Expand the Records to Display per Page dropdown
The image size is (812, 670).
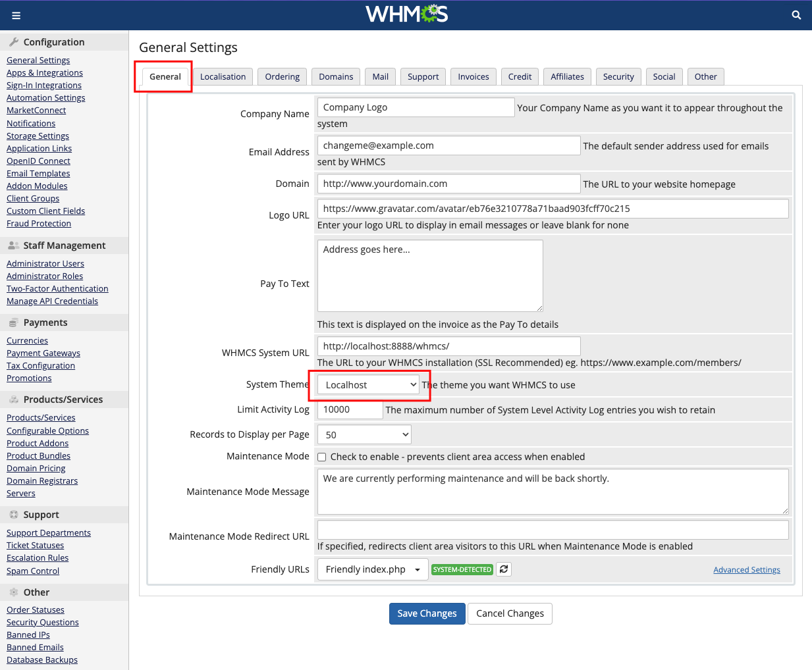coord(364,435)
